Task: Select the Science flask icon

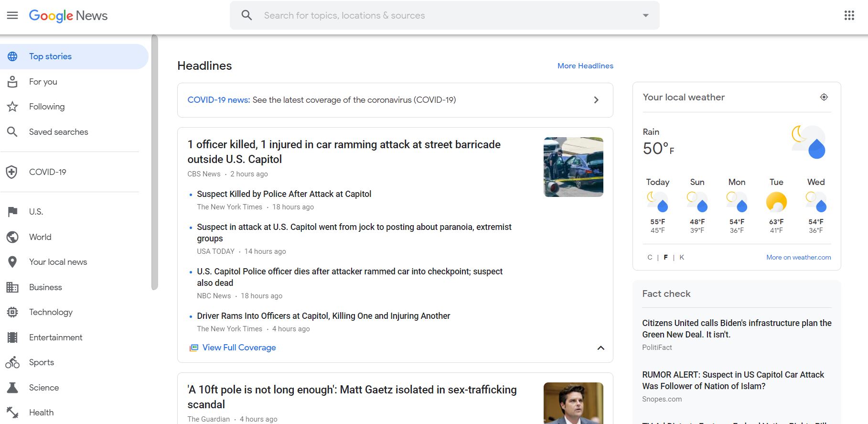Action: [x=12, y=388]
